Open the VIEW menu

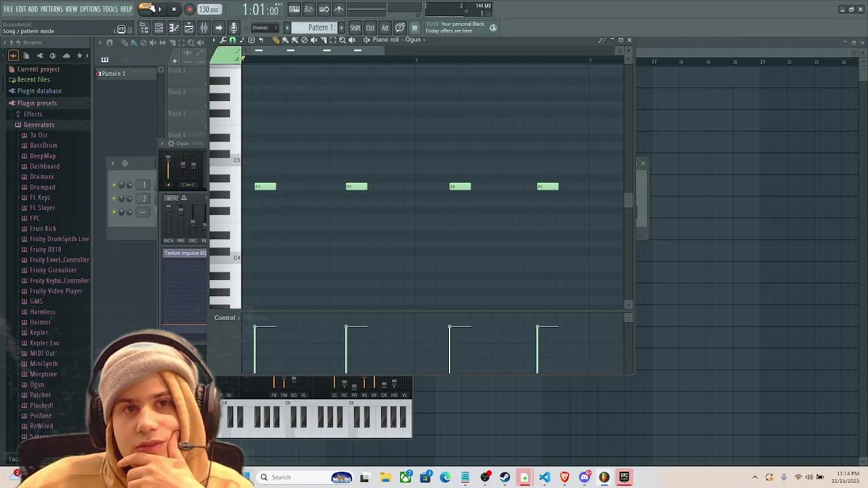coord(71,9)
